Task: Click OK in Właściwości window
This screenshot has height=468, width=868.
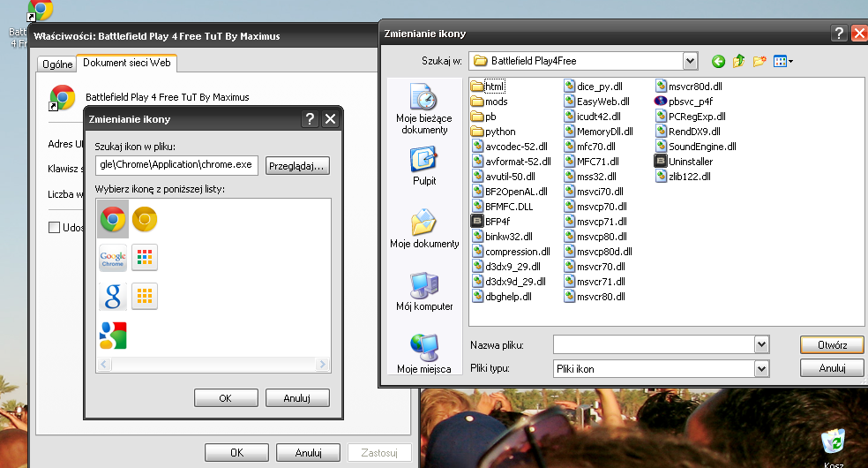Action: point(237,452)
